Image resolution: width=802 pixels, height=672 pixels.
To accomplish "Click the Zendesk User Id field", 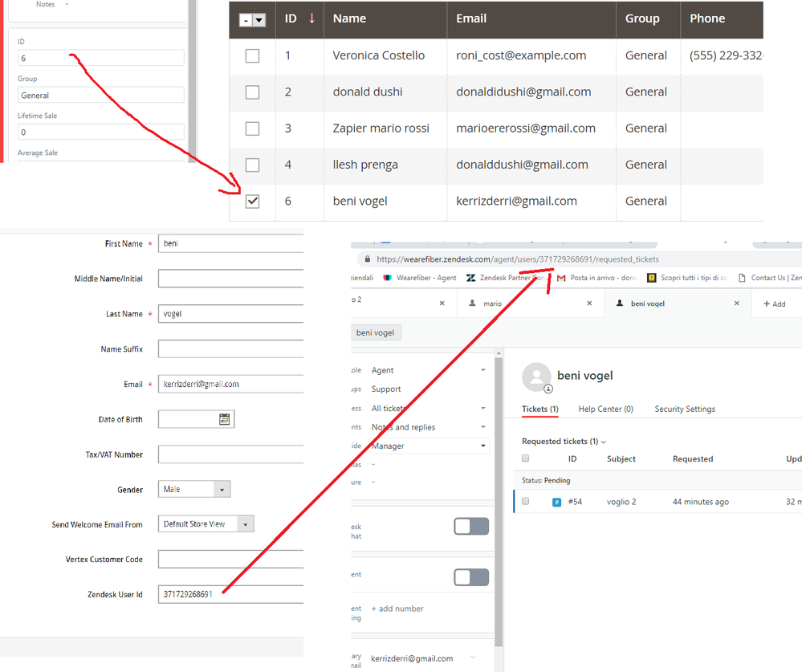I will 231,595.
